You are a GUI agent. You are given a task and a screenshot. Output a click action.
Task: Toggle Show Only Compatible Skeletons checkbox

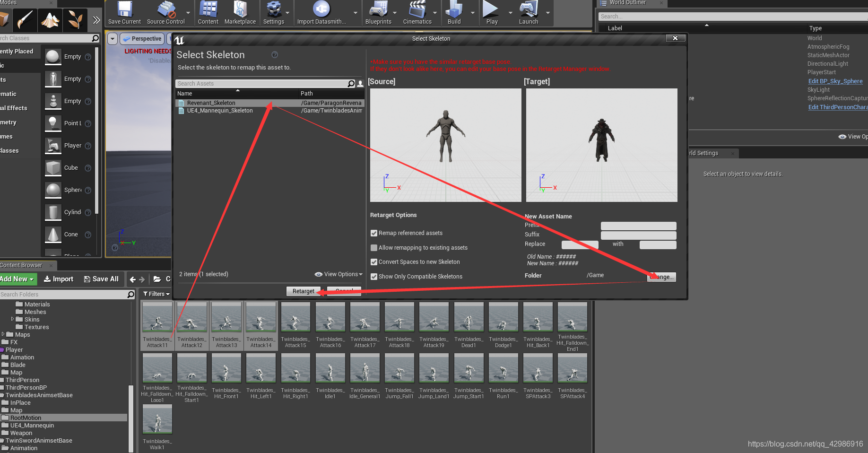tap(374, 277)
